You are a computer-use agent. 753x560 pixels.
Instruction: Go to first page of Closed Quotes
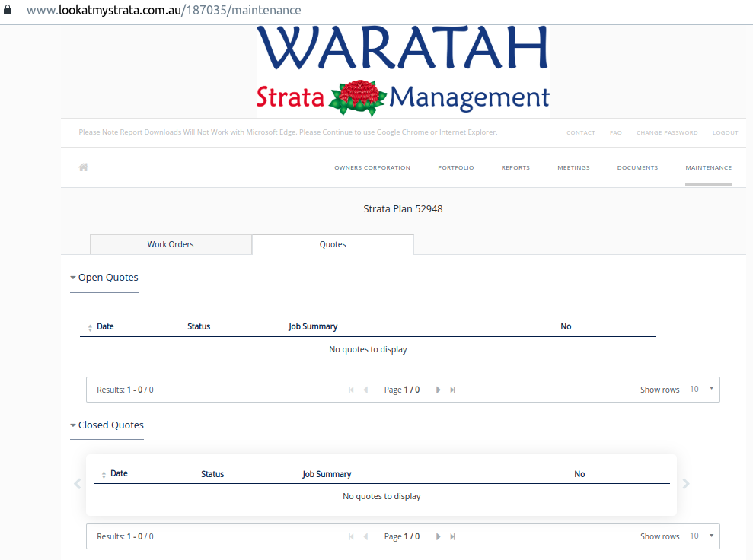click(351, 536)
